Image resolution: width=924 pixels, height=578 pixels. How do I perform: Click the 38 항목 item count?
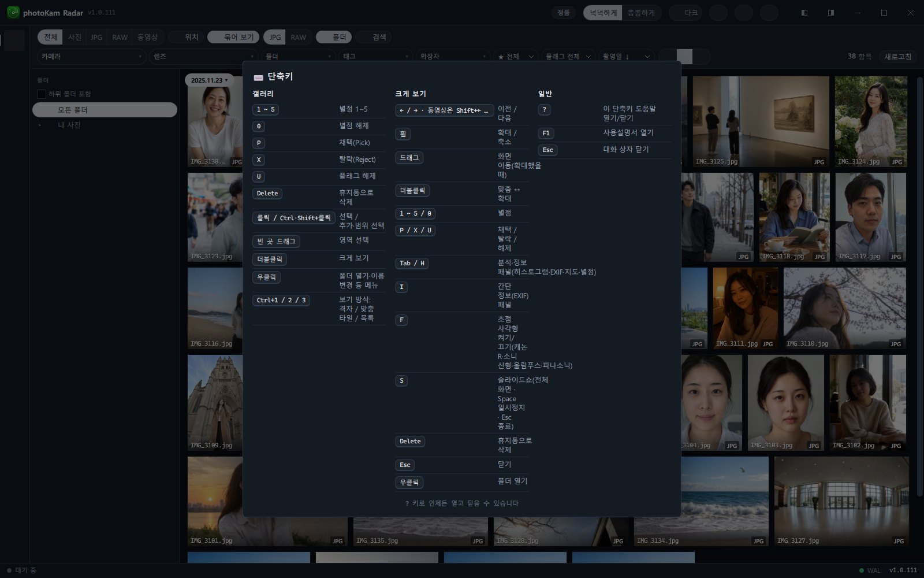859,57
